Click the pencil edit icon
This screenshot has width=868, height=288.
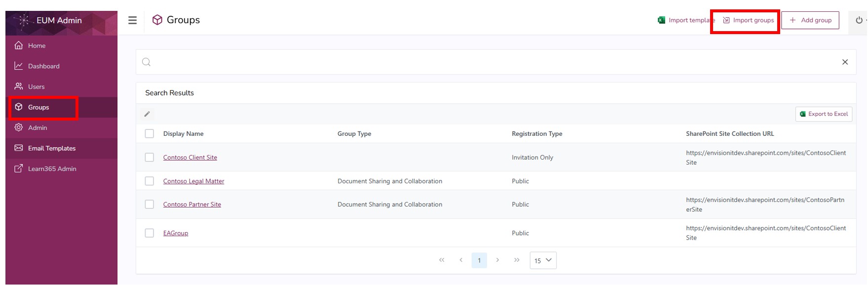pos(147,114)
